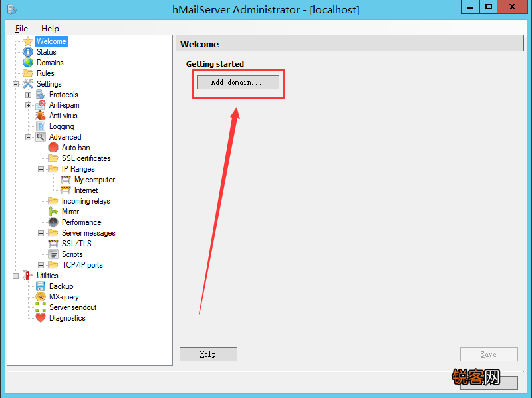Click the Server sendout icon

point(41,307)
